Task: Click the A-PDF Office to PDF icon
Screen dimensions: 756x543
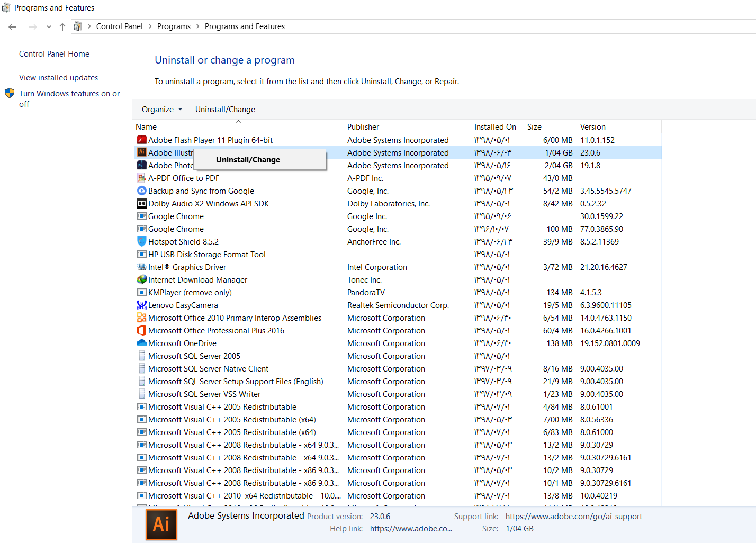Action: click(142, 178)
